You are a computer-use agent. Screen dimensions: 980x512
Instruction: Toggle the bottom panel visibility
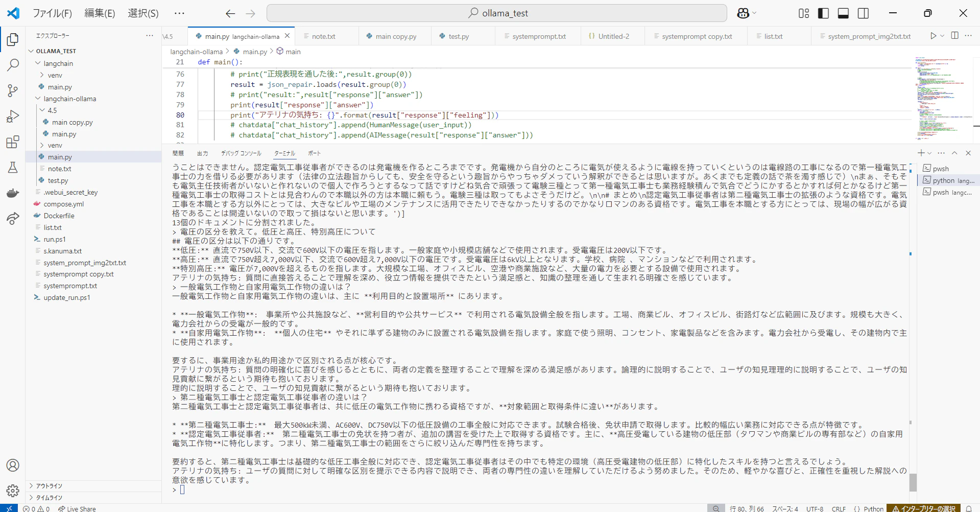(x=844, y=13)
